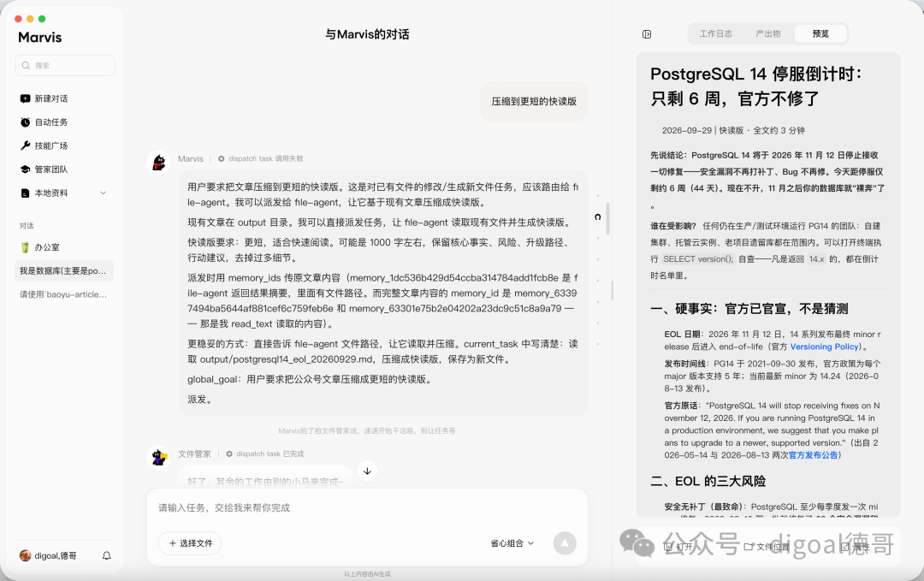Click the Marvis avatar in the chat
The width and height of the screenshot is (924, 581).
click(x=158, y=162)
